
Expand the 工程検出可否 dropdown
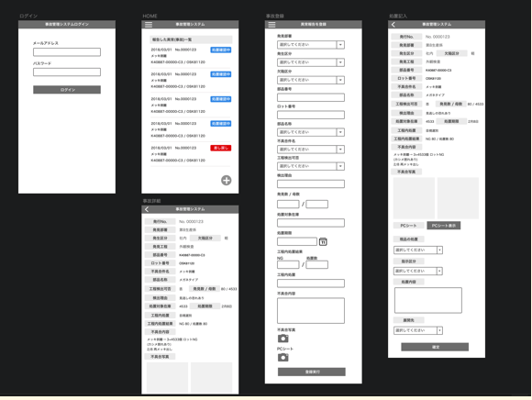[x=311, y=166]
